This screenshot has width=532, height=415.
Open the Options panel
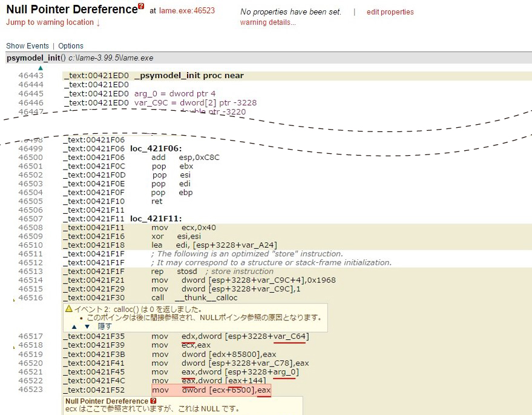(x=71, y=45)
